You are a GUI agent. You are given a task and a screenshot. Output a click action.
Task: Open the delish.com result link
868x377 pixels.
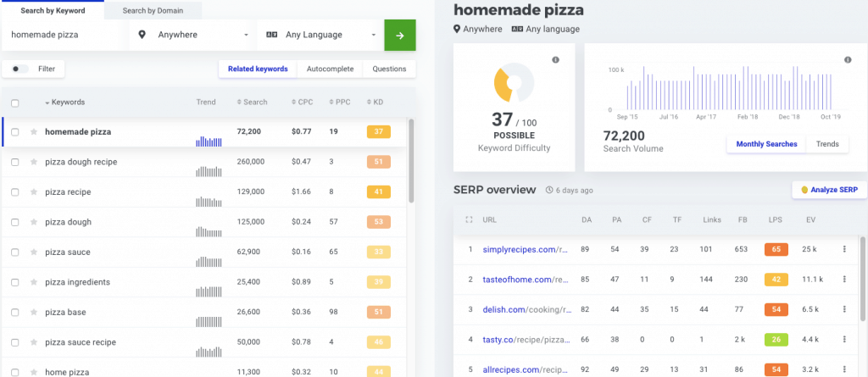coord(526,309)
